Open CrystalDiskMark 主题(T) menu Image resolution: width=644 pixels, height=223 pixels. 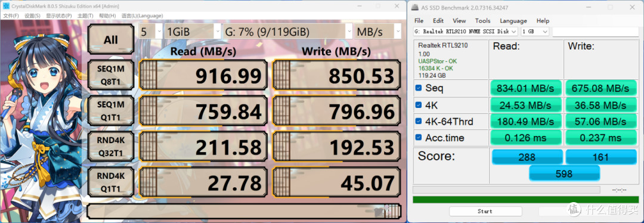(85, 16)
